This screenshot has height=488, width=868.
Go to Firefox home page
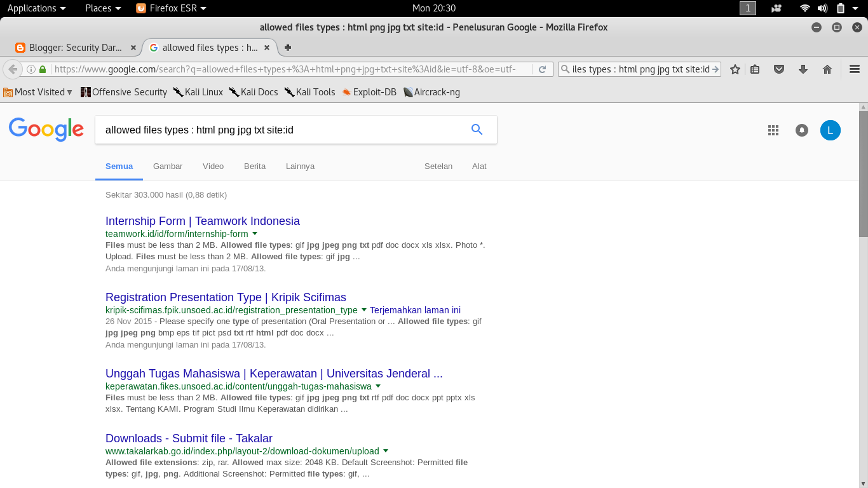[x=827, y=69]
